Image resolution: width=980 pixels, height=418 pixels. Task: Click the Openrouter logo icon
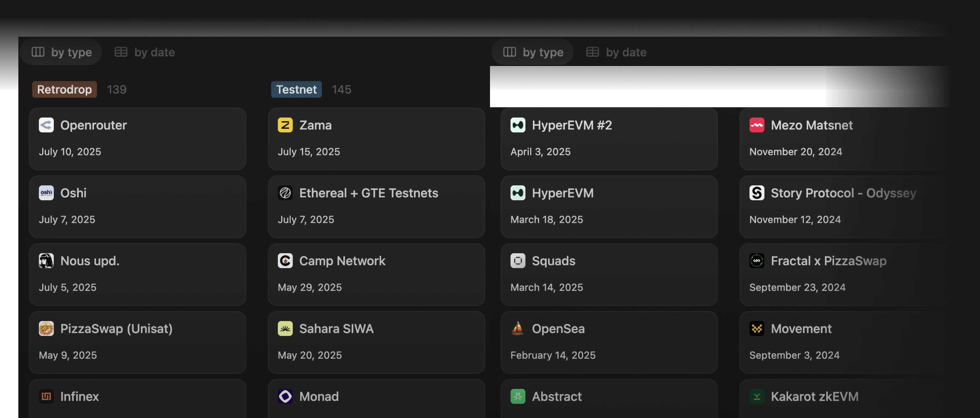46,125
